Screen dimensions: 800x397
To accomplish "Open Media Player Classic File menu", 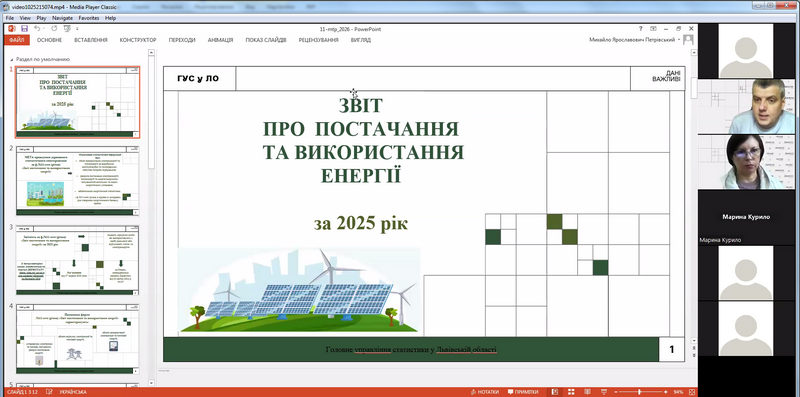I will [9, 18].
